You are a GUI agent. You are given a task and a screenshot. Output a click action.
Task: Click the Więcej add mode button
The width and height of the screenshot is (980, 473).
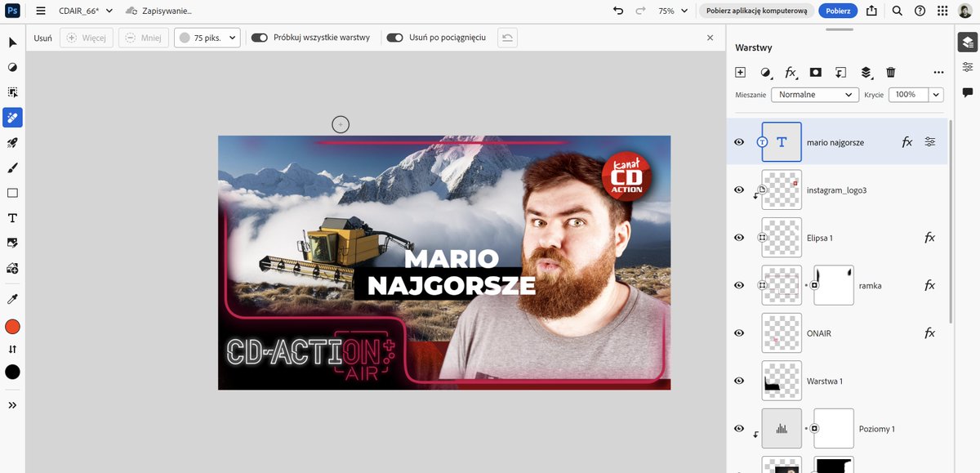click(x=87, y=38)
